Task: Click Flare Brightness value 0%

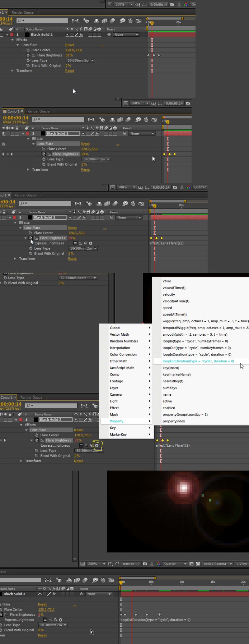Action: tap(41, 614)
